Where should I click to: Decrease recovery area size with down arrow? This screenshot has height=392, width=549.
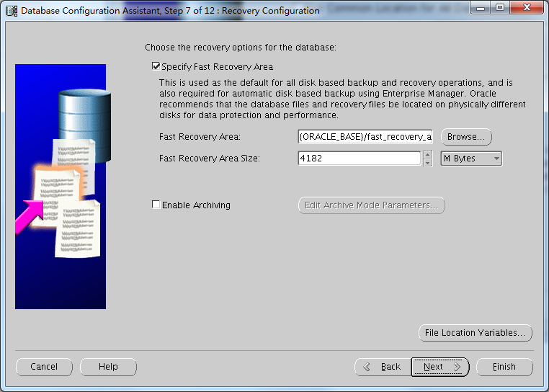pos(427,163)
